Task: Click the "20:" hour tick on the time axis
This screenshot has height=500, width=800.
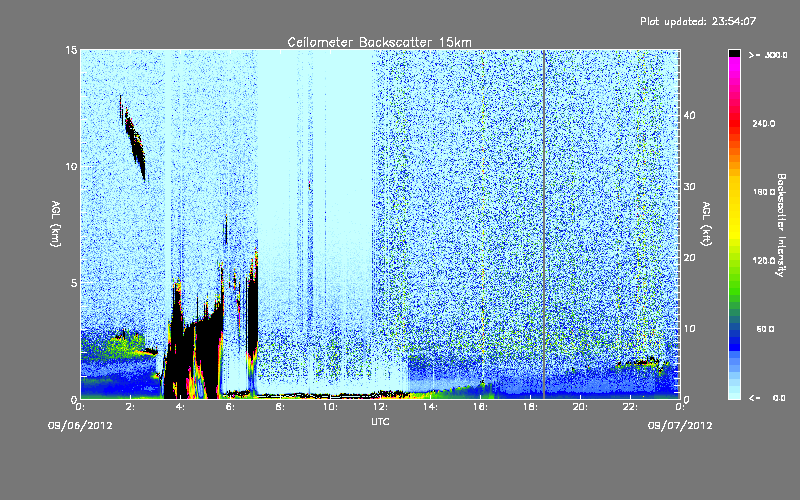Action: [580, 407]
